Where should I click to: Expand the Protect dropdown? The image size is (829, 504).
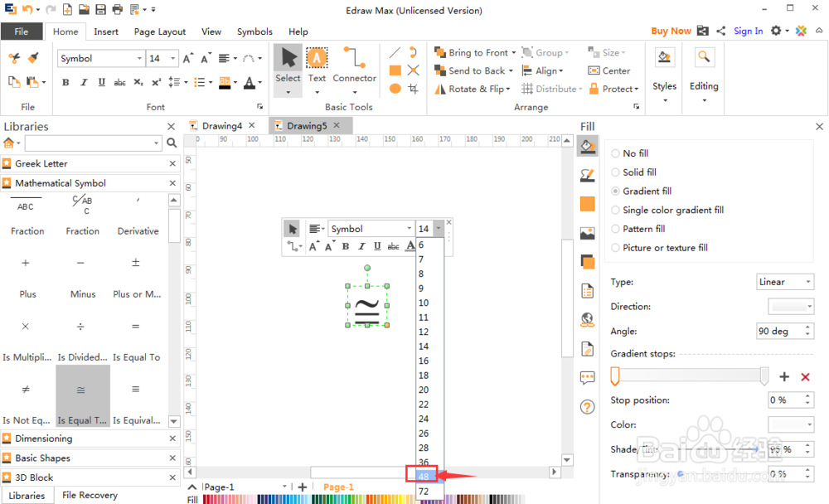click(x=637, y=89)
